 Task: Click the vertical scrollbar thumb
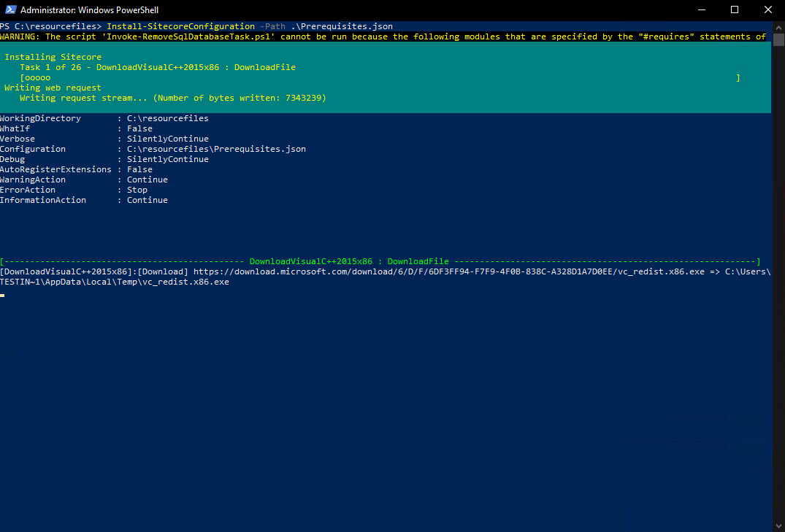(x=778, y=39)
